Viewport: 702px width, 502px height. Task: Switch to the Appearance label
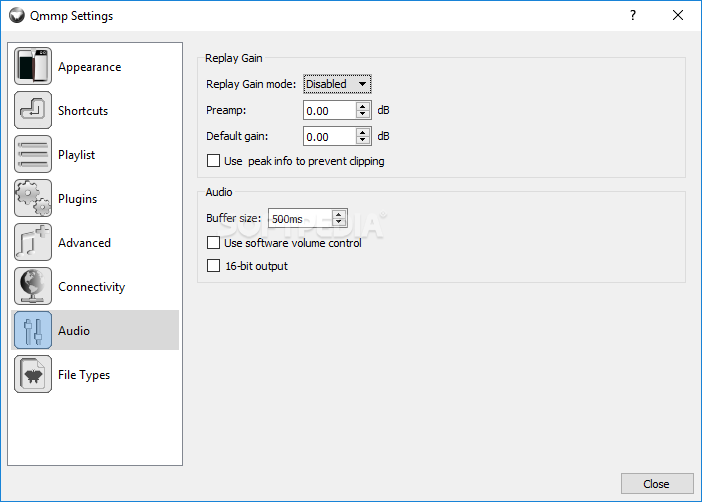click(x=90, y=67)
